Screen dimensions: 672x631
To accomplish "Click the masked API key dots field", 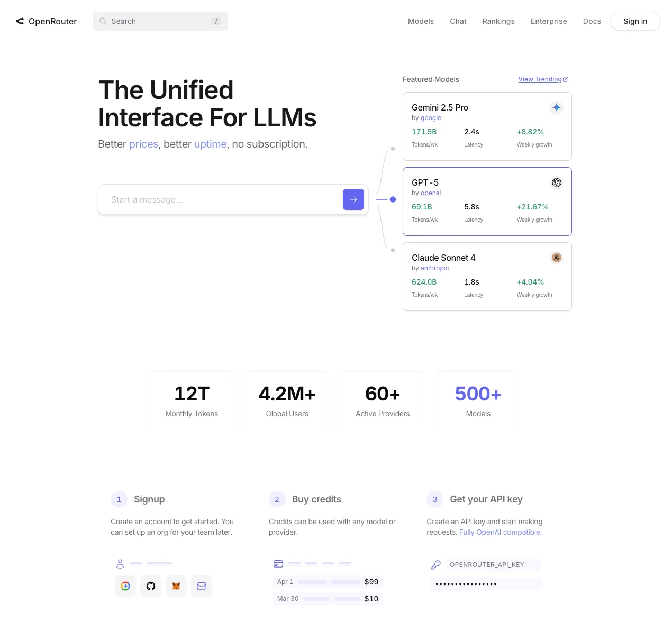I will [x=486, y=584].
